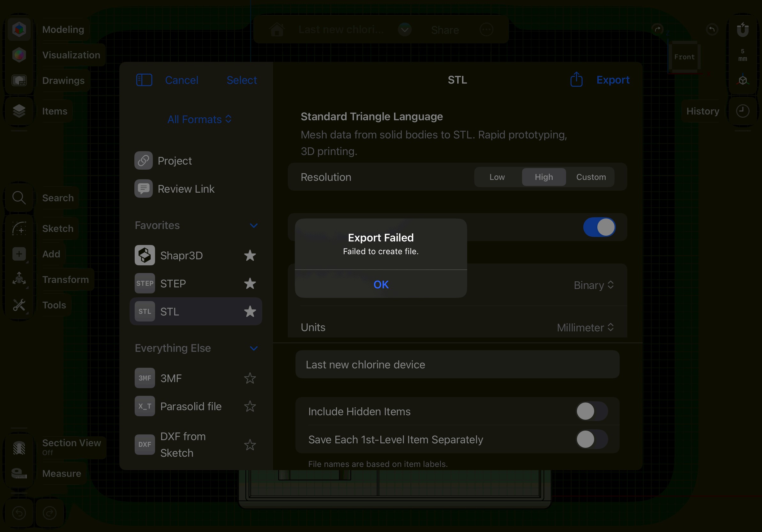Enable Save Each 1st-Level Item Separately
The height and width of the screenshot is (532, 762).
point(591,439)
